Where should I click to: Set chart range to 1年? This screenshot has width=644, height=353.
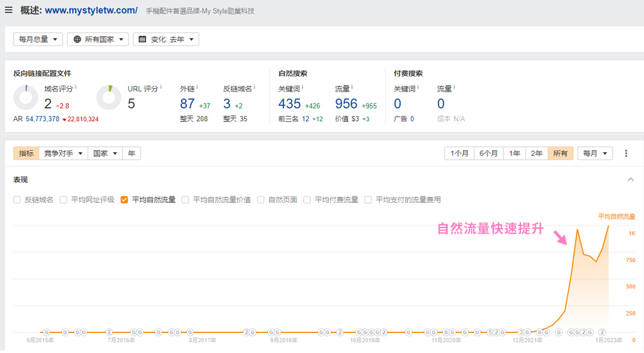click(515, 153)
